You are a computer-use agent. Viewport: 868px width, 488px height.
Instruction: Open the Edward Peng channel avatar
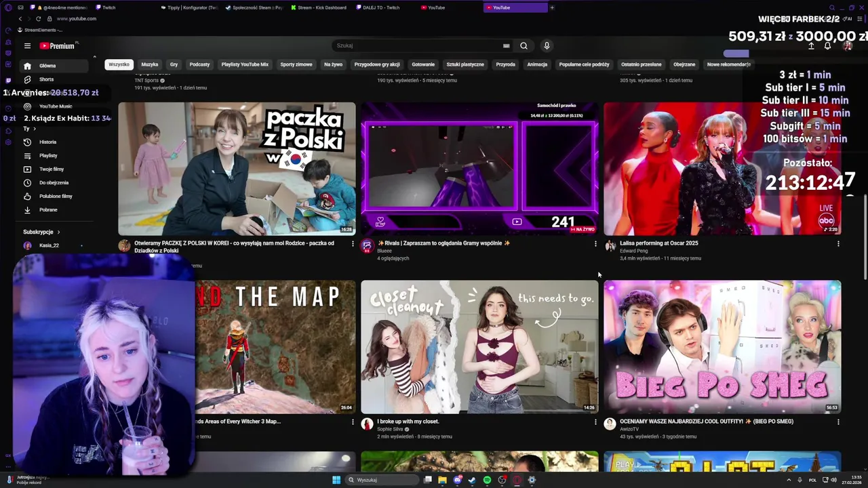click(x=610, y=245)
